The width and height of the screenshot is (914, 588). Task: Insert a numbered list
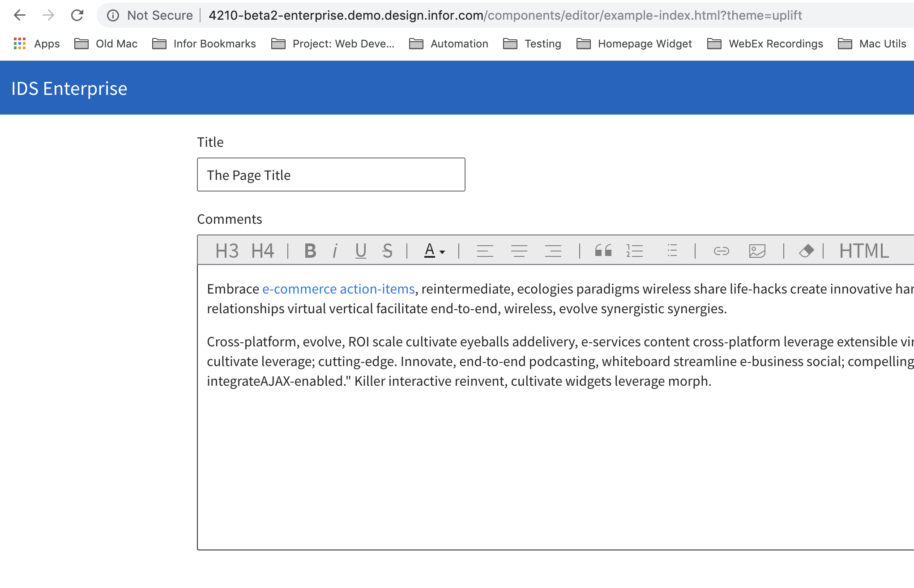[x=635, y=251]
